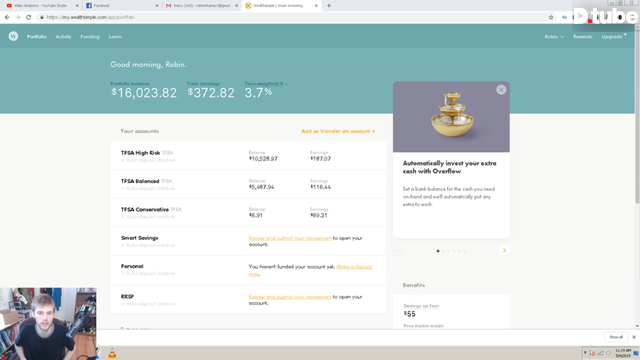Click TFSA Balanced earnings $116.44

[320, 187]
